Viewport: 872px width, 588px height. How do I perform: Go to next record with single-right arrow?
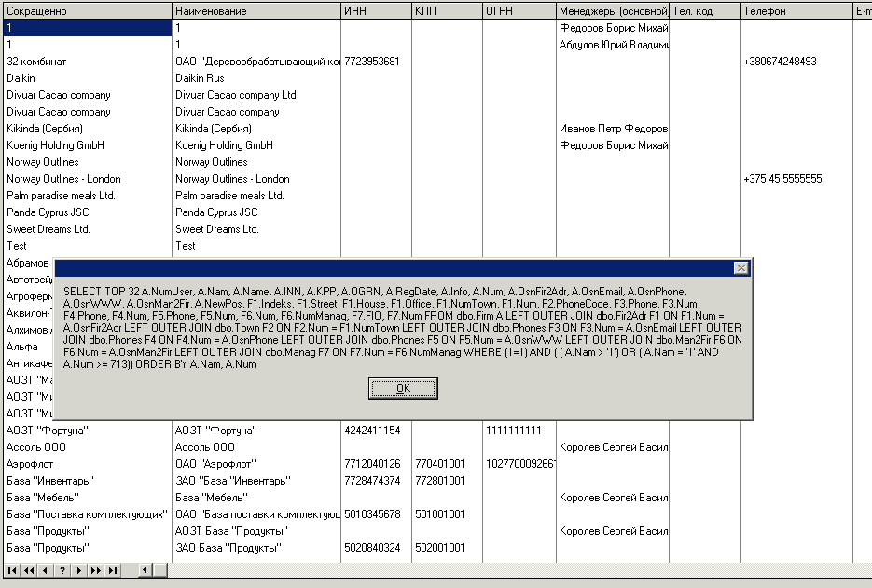[79, 570]
